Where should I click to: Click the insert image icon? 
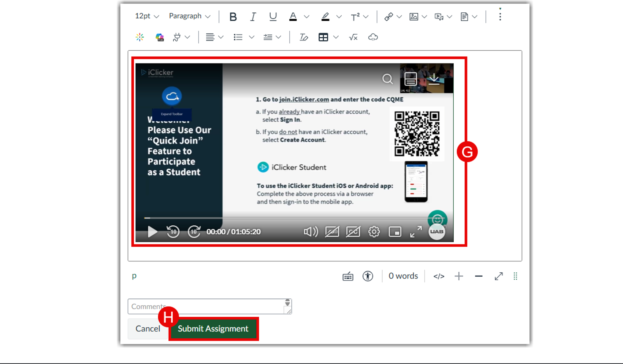[x=414, y=17]
